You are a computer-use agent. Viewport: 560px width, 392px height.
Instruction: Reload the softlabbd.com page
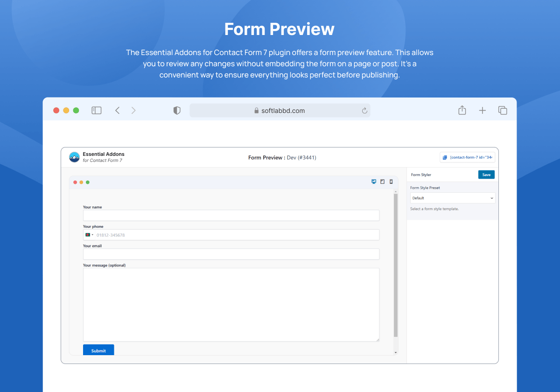364,111
